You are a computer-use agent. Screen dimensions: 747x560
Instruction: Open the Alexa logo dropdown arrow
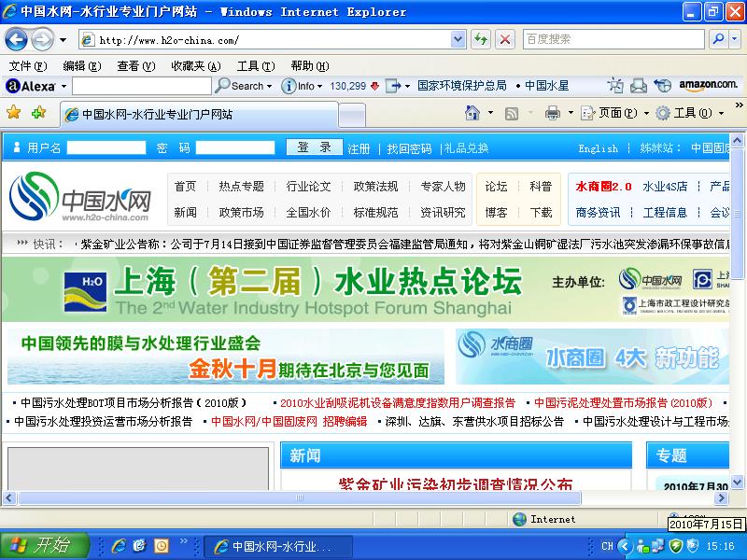pyautogui.click(x=63, y=86)
